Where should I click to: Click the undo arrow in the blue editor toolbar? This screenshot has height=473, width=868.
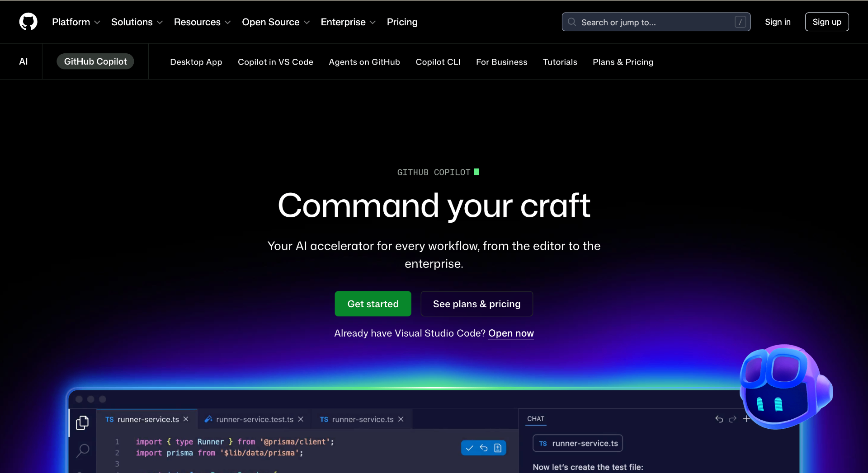pos(483,448)
